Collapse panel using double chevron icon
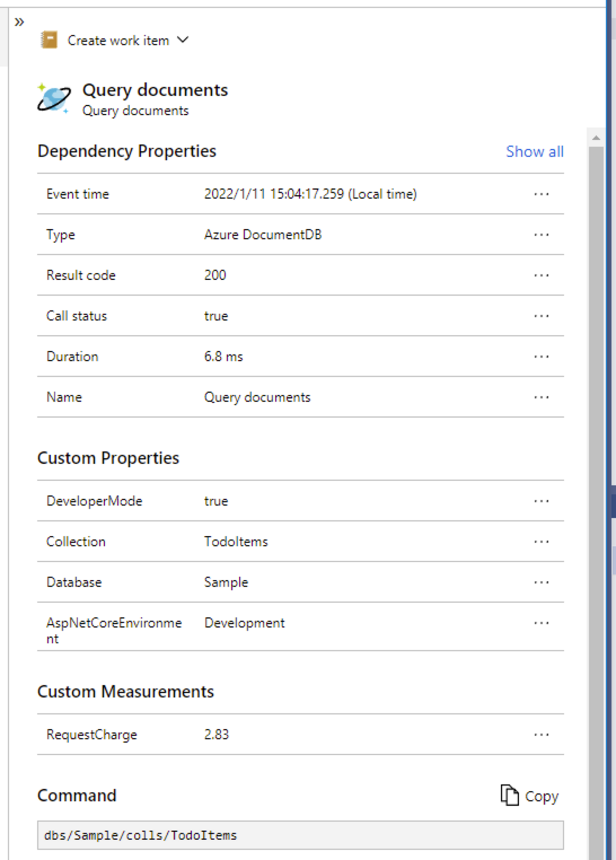Image resolution: width=616 pixels, height=860 pixels. (19, 22)
